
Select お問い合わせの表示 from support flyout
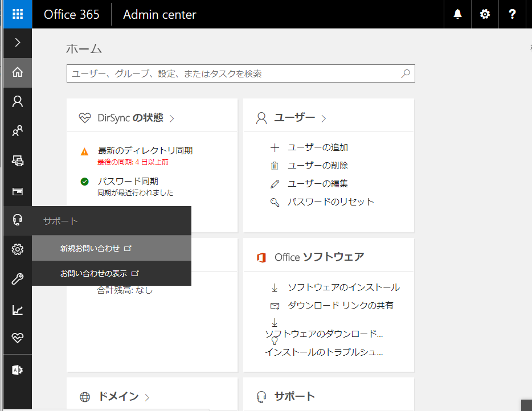point(112,273)
